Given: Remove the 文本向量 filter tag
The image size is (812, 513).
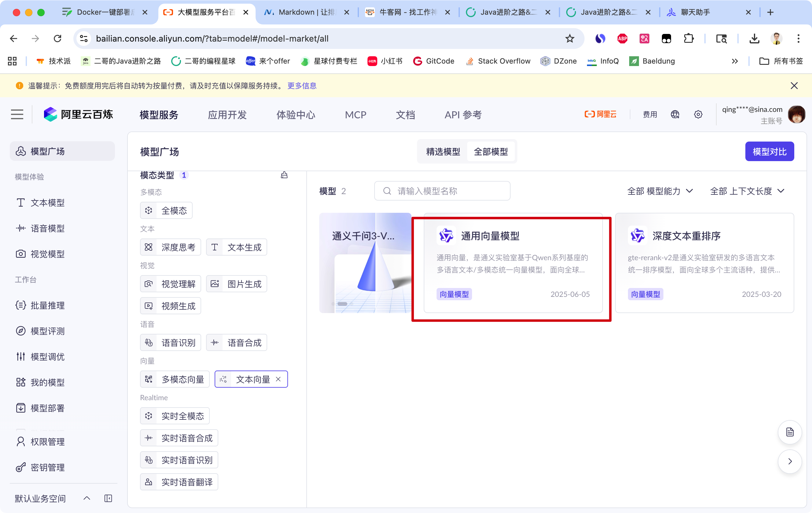Looking at the screenshot, I should [x=278, y=379].
